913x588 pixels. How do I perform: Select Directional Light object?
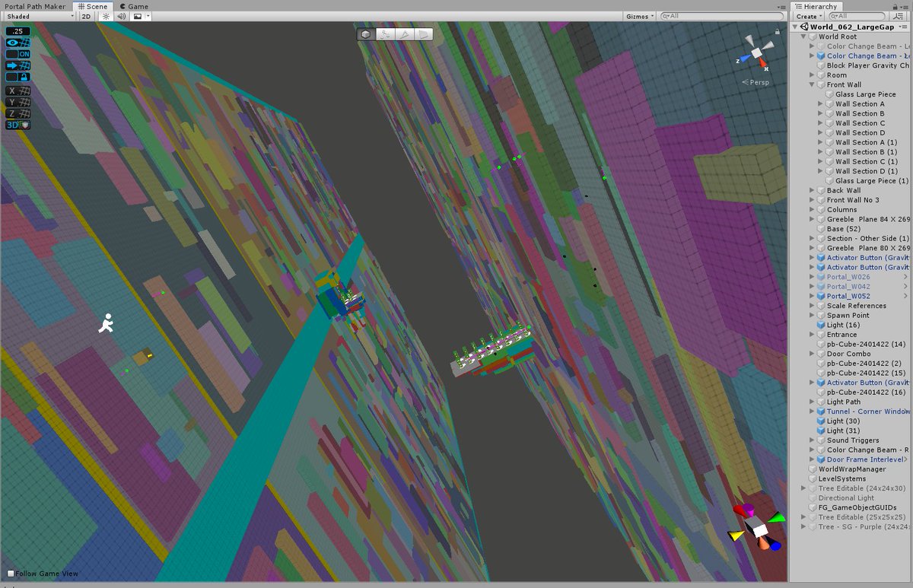click(x=846, y=498)
